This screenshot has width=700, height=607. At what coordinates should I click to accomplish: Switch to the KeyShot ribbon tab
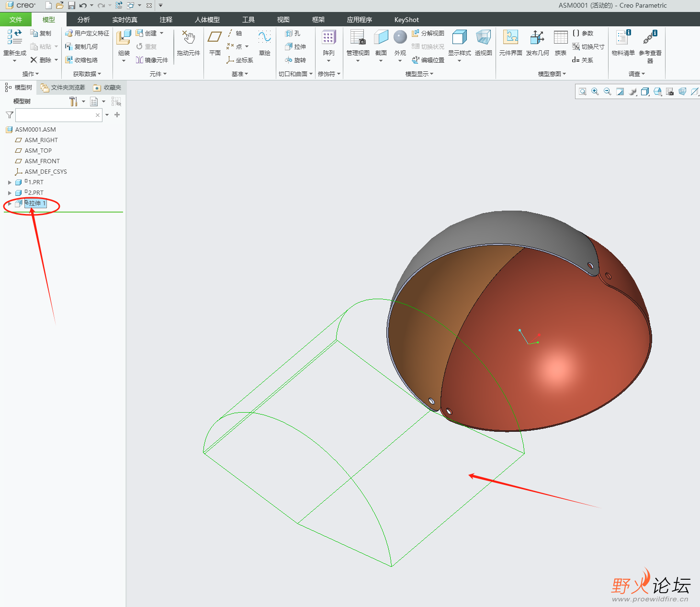click(x=406, y=20)
